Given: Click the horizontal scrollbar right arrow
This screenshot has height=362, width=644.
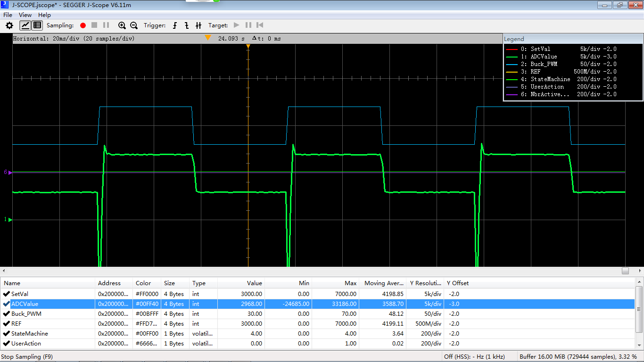Looking at the screenshot, I should [x=640, y=271].
